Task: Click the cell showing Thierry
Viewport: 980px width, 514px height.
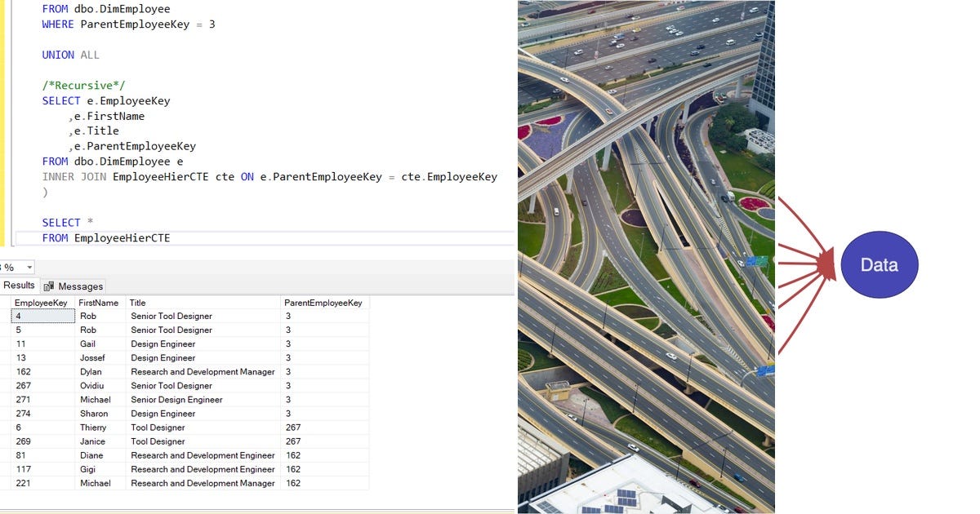Action: [92, 427]
